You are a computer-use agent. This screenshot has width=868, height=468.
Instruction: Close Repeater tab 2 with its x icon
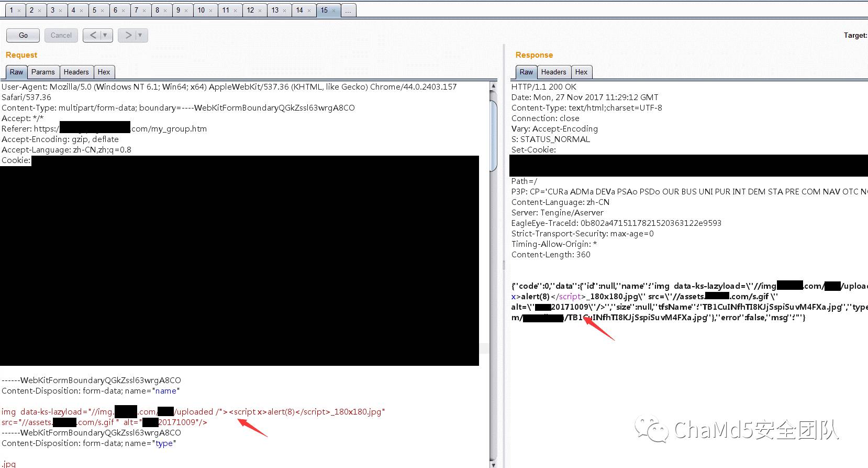(39, 10)
